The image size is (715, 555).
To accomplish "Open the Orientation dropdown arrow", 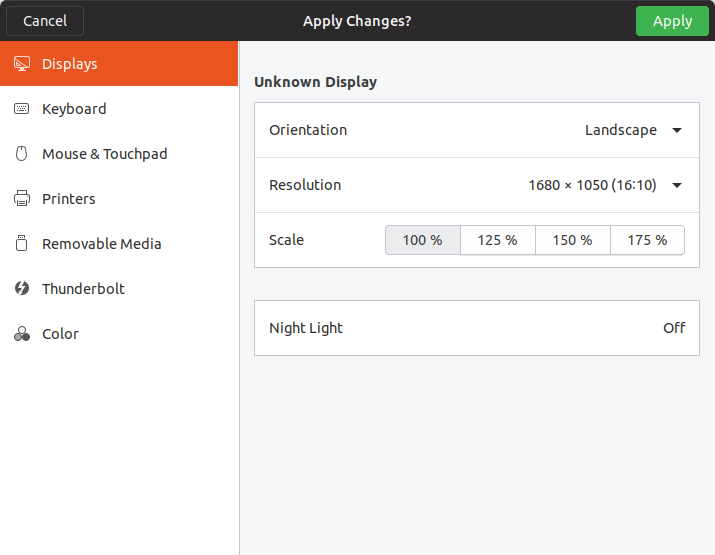I will tap(677, 130).
